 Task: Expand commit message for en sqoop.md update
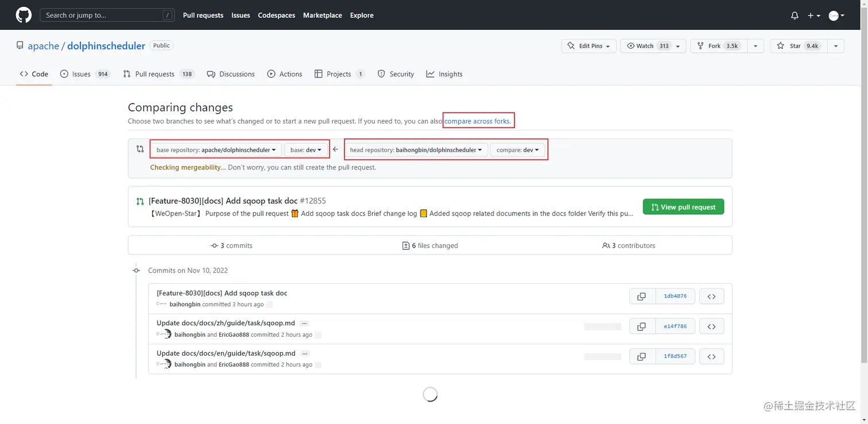(305, 353)
